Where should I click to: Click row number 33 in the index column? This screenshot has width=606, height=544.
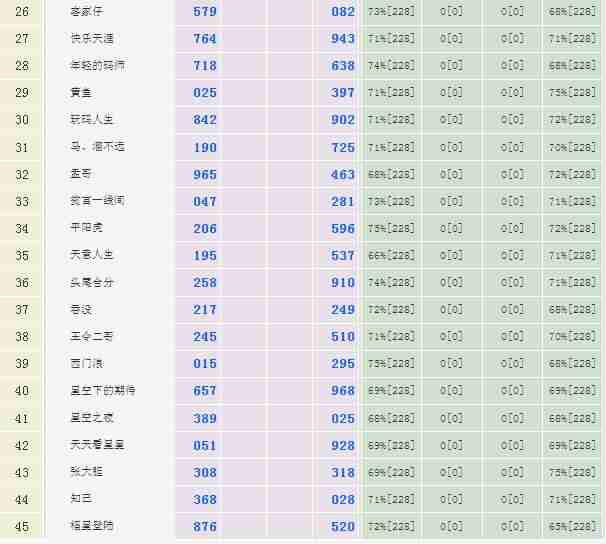pyautogui.click(x=22, y=201)
